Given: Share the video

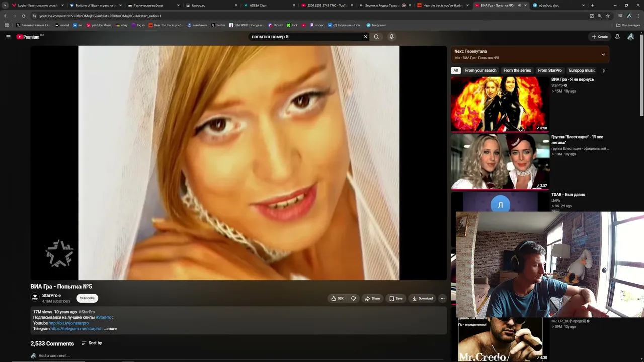Looking at the screenshot, I should point(373,298).
